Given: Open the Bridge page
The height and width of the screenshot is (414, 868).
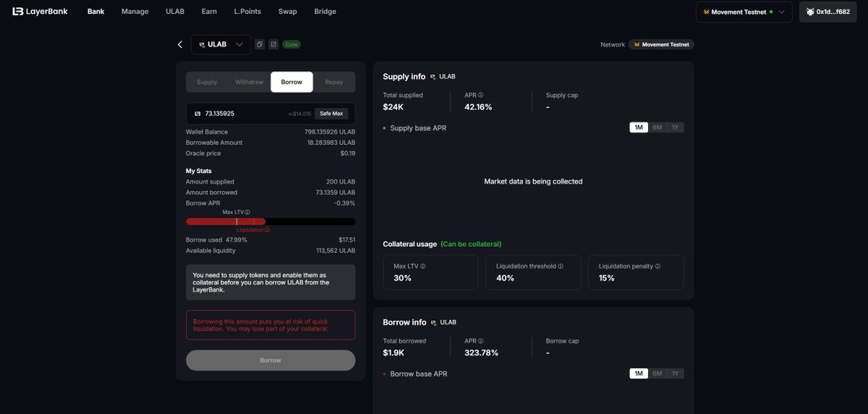Looking at the screenshot, I should click(325, 12).
